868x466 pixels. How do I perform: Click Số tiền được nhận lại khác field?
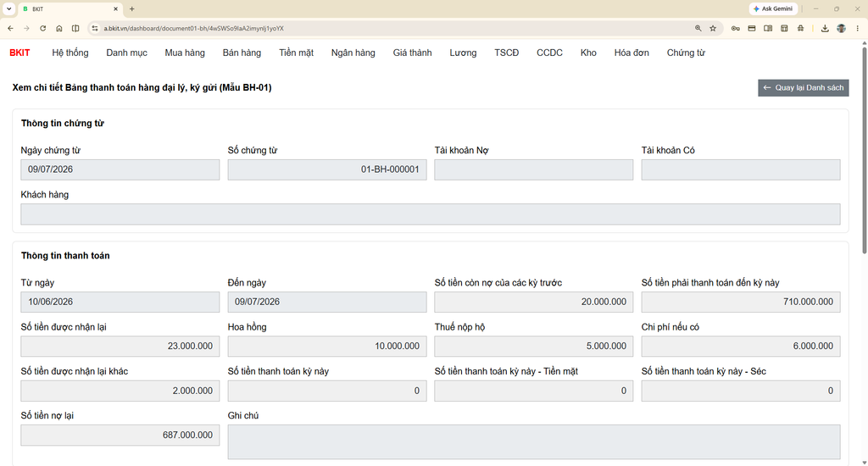tap(120, 391)
